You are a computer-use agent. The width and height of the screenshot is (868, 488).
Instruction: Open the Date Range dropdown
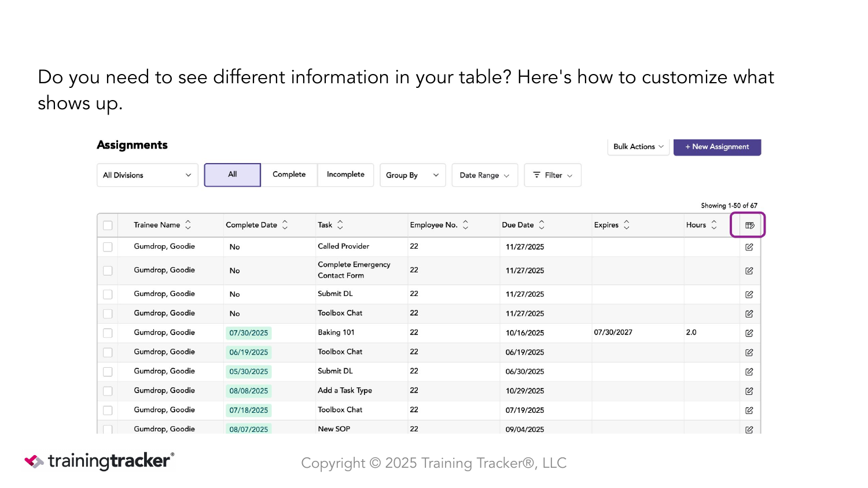(485, 175)
